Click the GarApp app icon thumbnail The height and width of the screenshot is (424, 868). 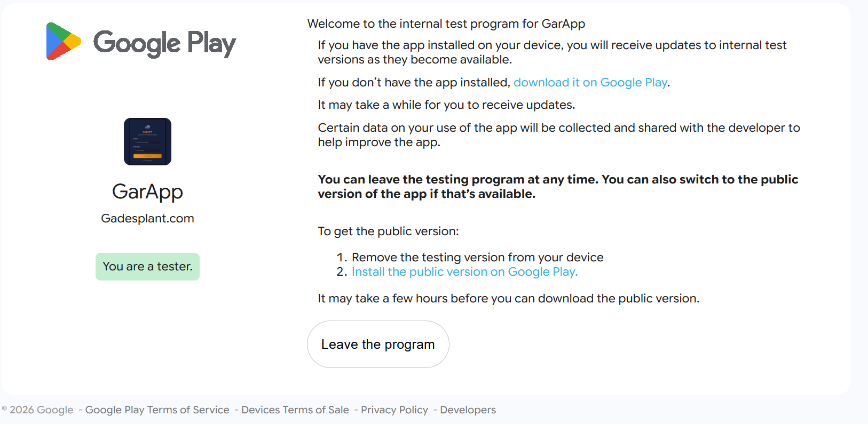pyautogui.click(x=147, y=141)
